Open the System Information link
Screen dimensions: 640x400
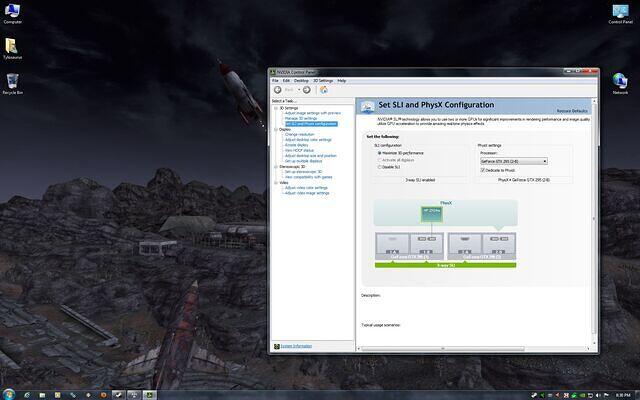295,345
